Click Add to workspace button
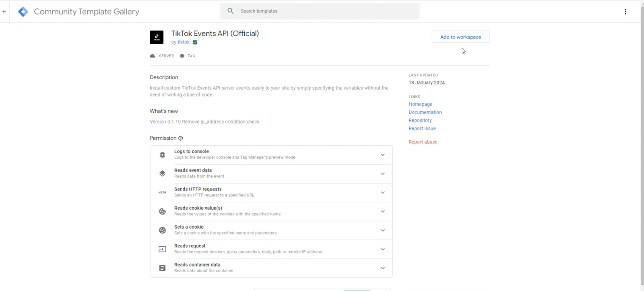The height and width of the screenshot is (291, 644). click(460, 37)
